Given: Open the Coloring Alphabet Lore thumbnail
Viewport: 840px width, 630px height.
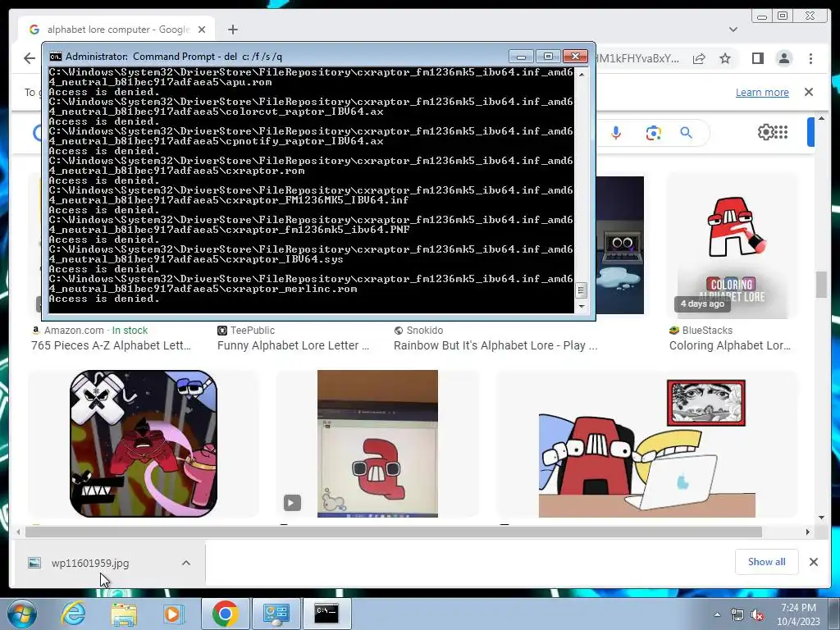Looking at the screenshot, I should [732, 246].
